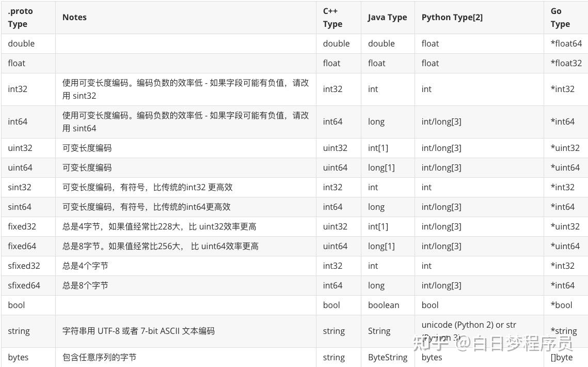
Task: Click the 'bytes' proto type cell
Action: click(18, 357)
